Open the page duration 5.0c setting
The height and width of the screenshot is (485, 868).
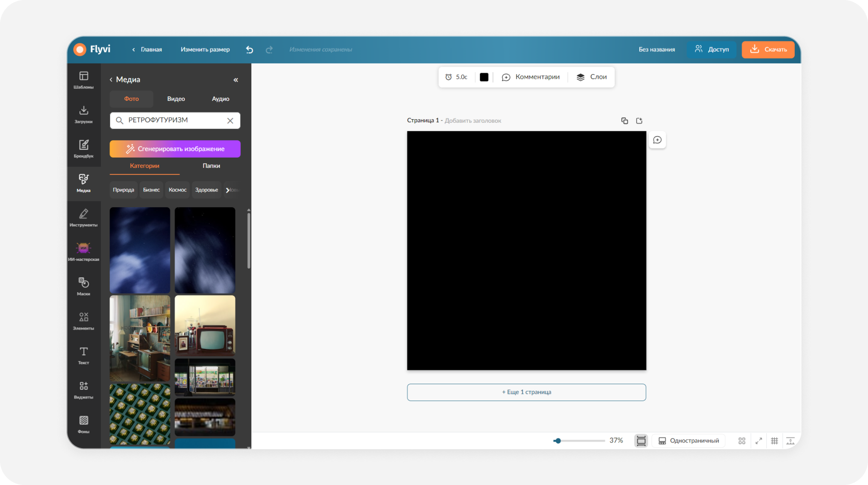point(457,77)
